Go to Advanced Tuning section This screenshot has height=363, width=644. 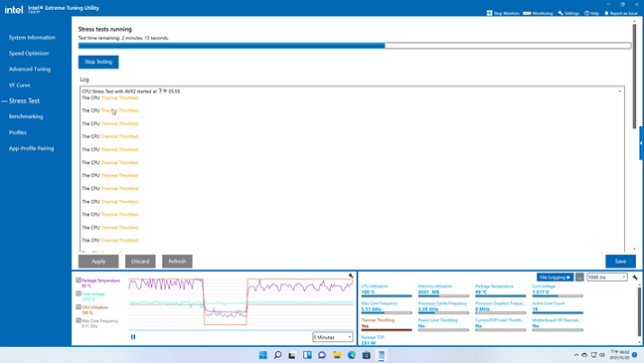click(30, 69)
